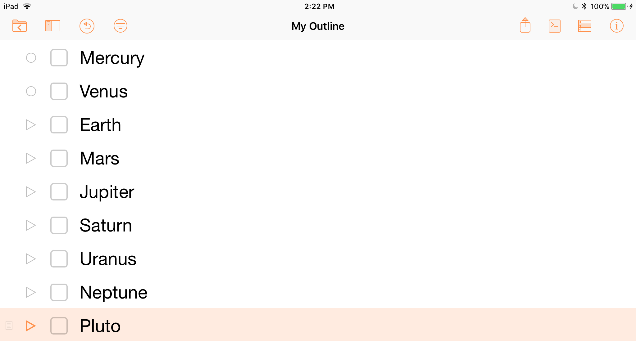Expand the Earth outline entry
Image resolution: width=636 pixels, height=364 pixels.
click(x=30, y=125)
